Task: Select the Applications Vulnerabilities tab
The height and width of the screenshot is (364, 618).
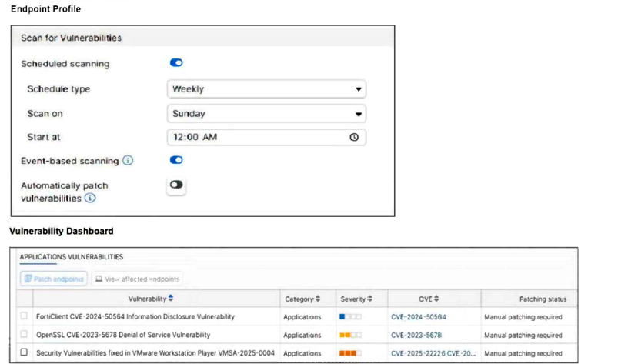Action: tap(71, 257)
